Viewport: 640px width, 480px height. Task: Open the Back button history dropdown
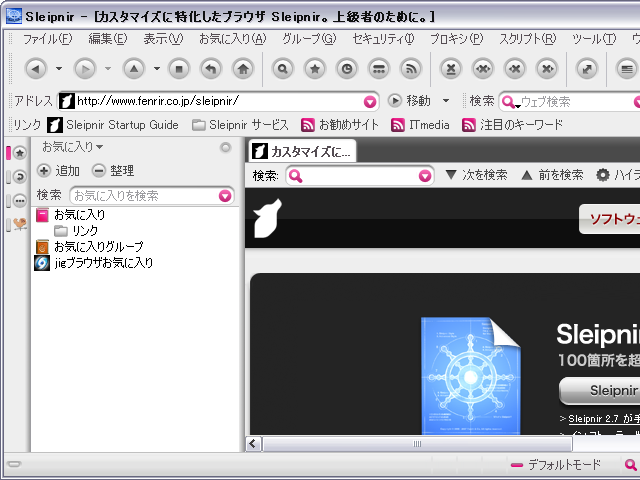tap(59, 69)
